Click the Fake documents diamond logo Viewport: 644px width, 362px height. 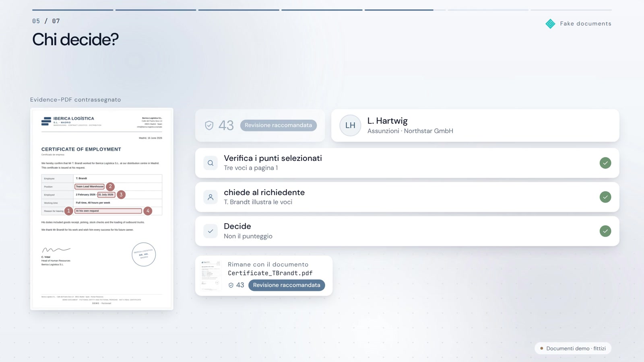point(550,24)
